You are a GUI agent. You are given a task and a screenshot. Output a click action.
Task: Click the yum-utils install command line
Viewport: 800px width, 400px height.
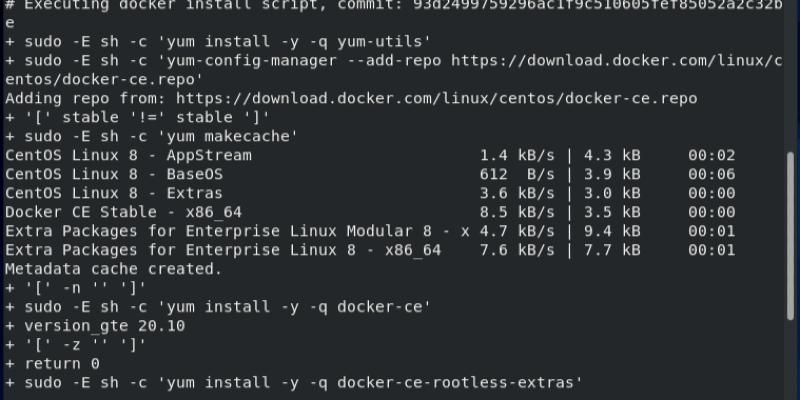point(218,42)
